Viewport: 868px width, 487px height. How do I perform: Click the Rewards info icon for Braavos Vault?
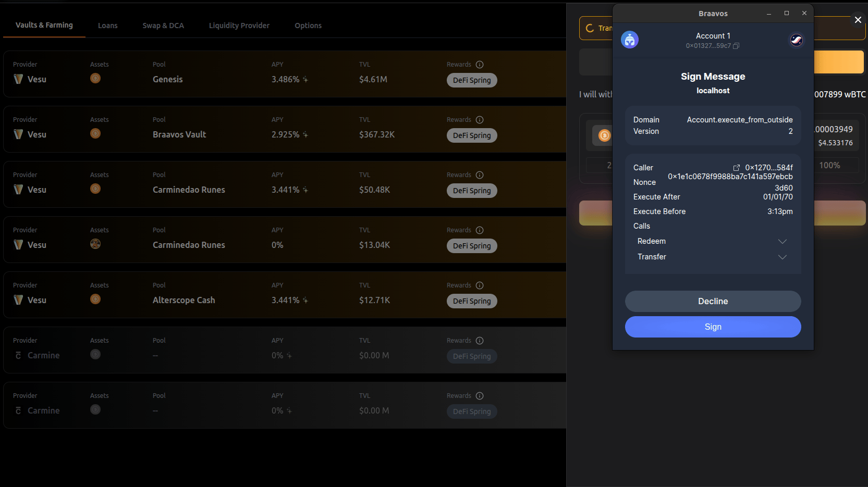[x=480, y=120]
